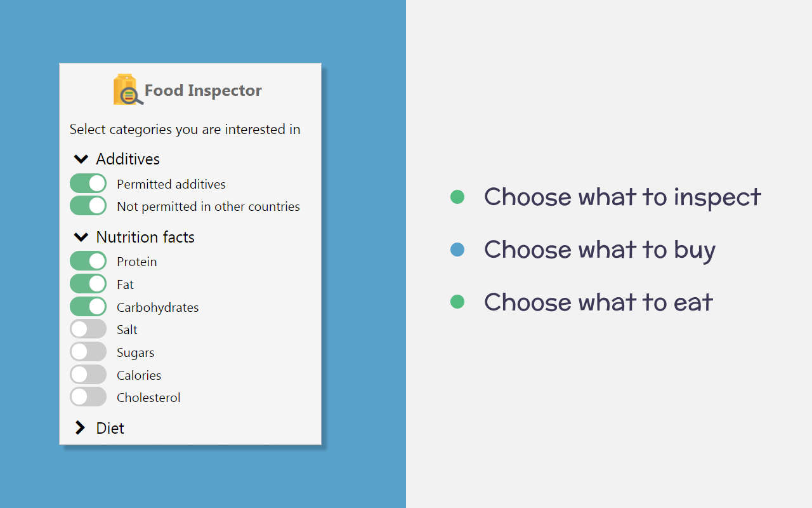Turn off the Carbohydrates toggle
This screenshot has width=812, height=508.
tap(88, 307)
